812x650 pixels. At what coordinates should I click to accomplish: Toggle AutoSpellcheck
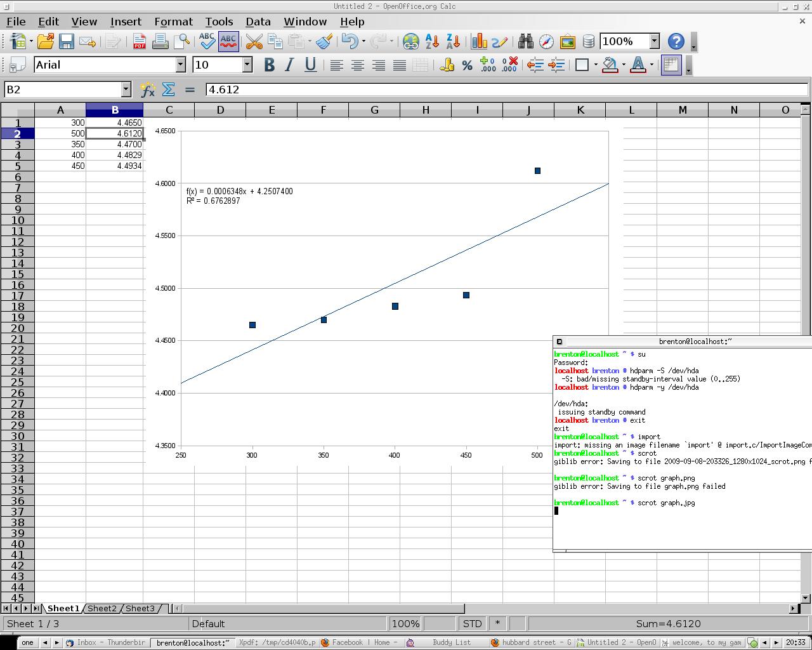pos(228,42)
